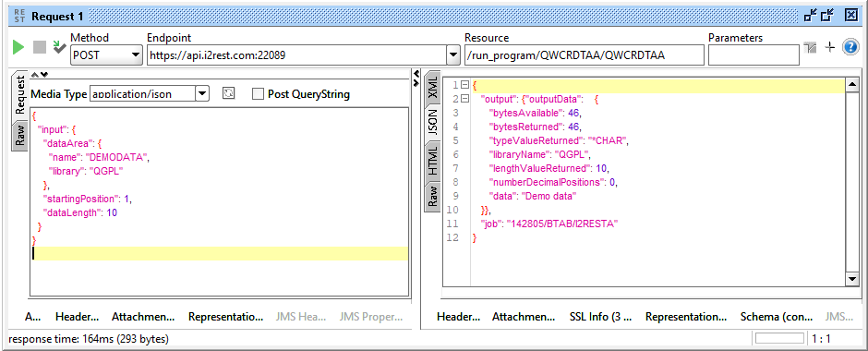Open response Attachments tab at bottom
Viewport: 868px width, 351px height.
(x=524, y=317)
